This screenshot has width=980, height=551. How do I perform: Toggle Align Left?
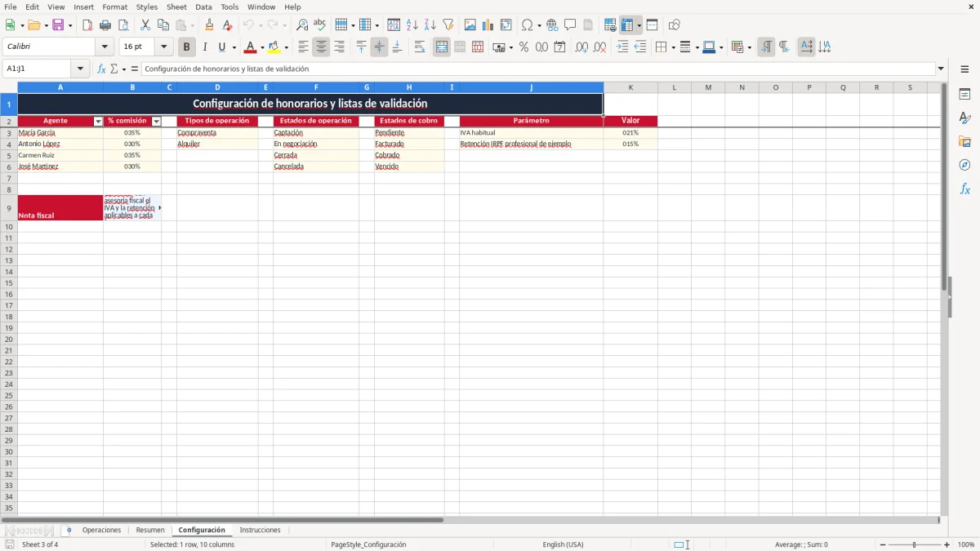303,47
